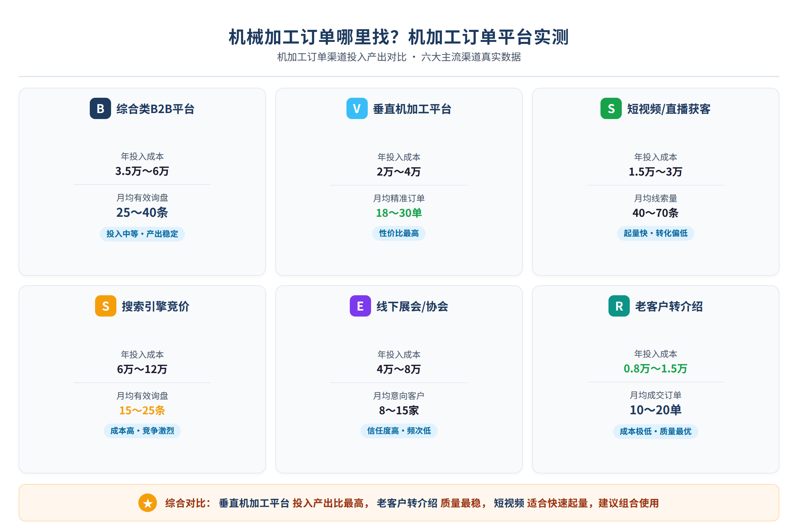798x532 pixels.
Task: Click the 线下展会/协会 card title
Action: (x=412, y=306)
